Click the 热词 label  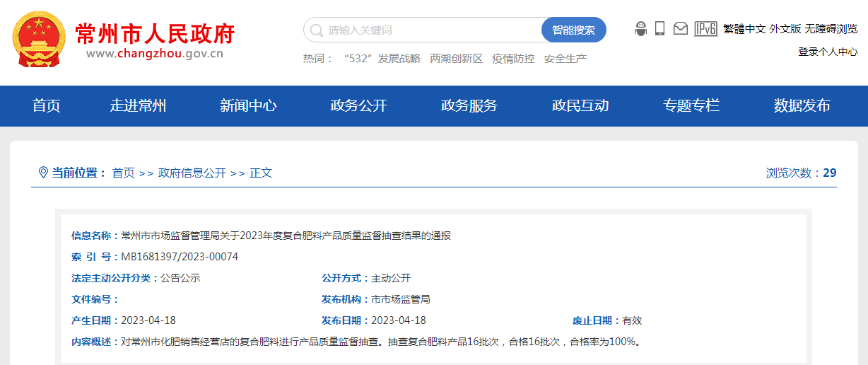[318, 59]
